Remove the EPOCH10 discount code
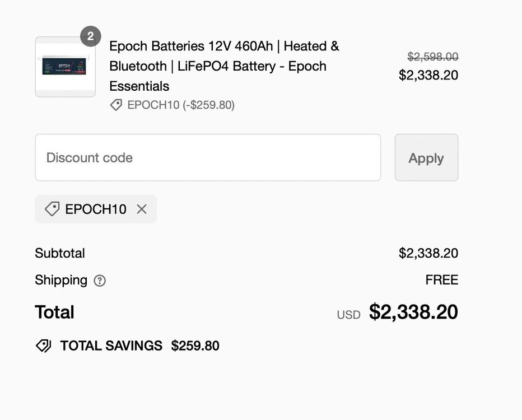The image size is (522, 420). pyautogui.click(x=142, y=209)
